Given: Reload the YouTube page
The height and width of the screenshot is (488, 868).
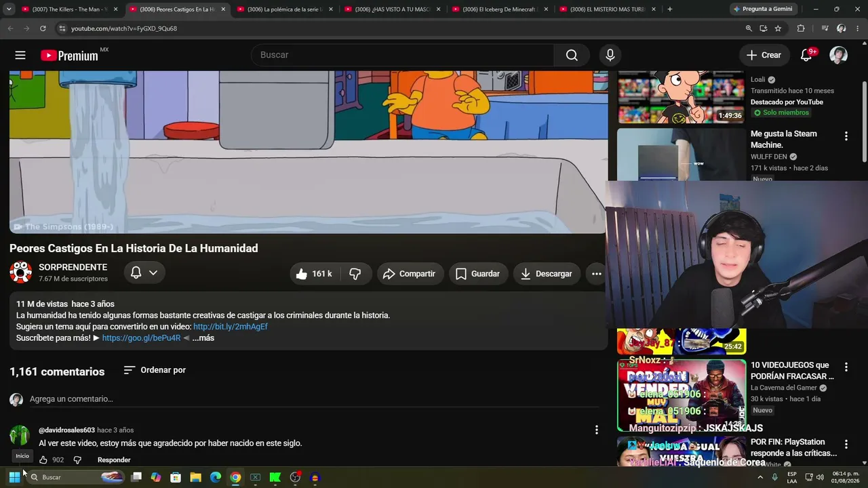Looking at the screenshot, I should [43, 28].
